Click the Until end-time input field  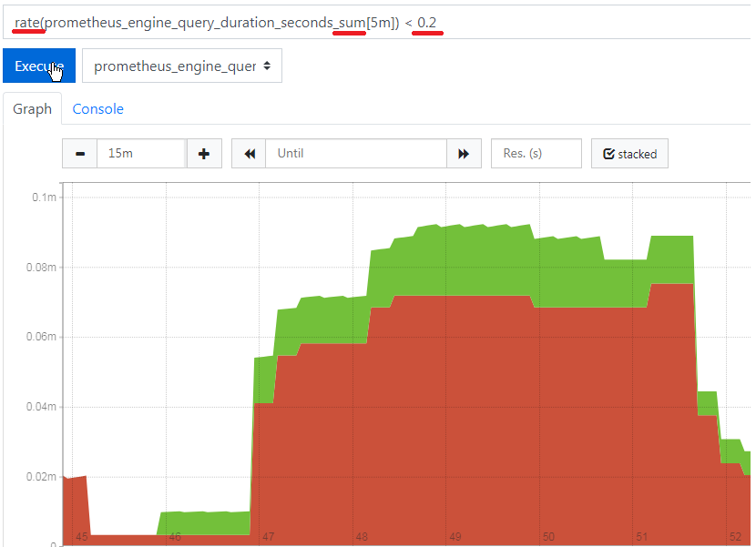tap(356, 154)
